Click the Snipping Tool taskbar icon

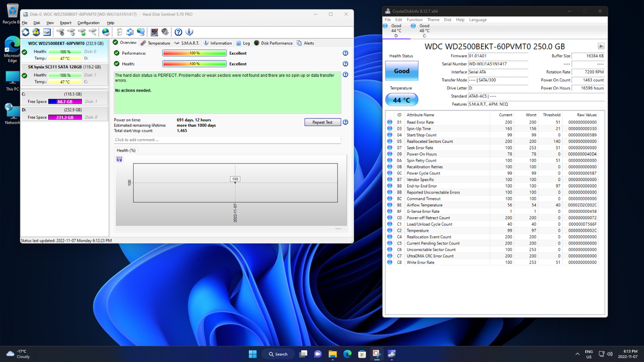pyautogui.click(x=377, y=354)
